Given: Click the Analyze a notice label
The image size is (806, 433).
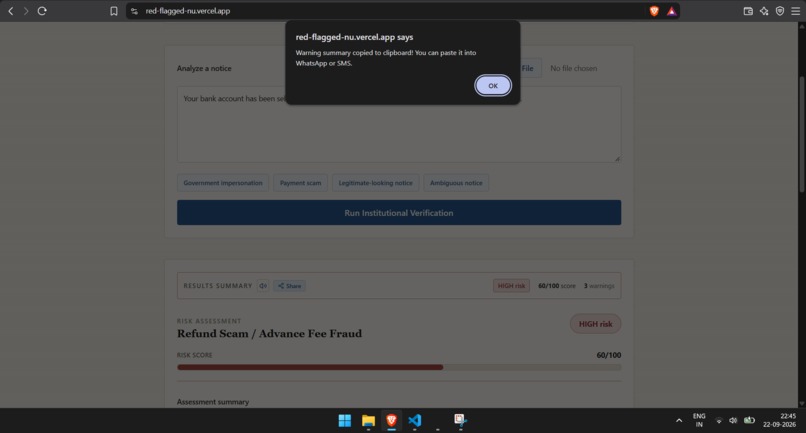Looking at the screenshot, I should click(204, 68).
